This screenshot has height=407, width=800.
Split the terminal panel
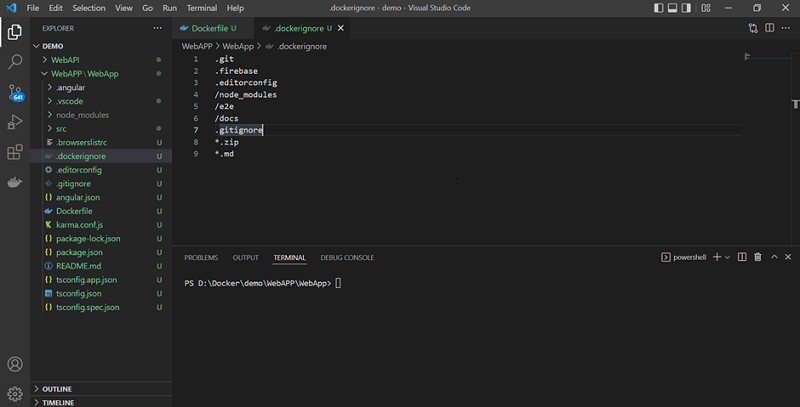(x=741, y=257)
